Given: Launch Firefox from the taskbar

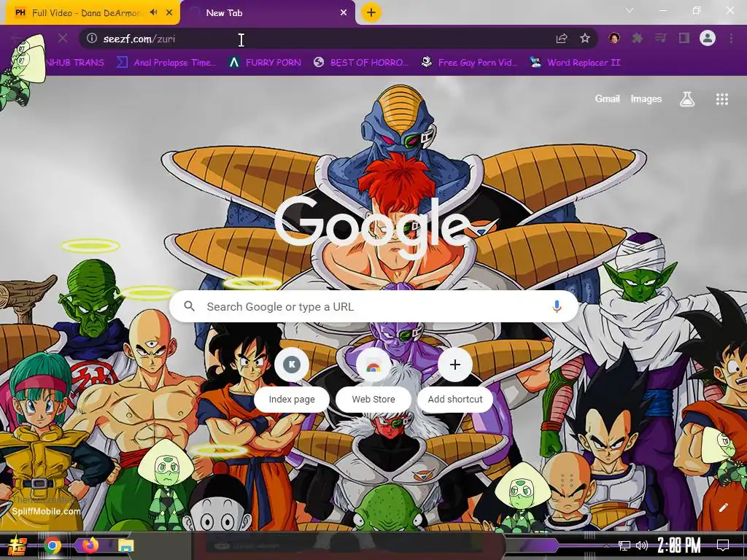Looking at the screenshot, I should tap(90, 545).
